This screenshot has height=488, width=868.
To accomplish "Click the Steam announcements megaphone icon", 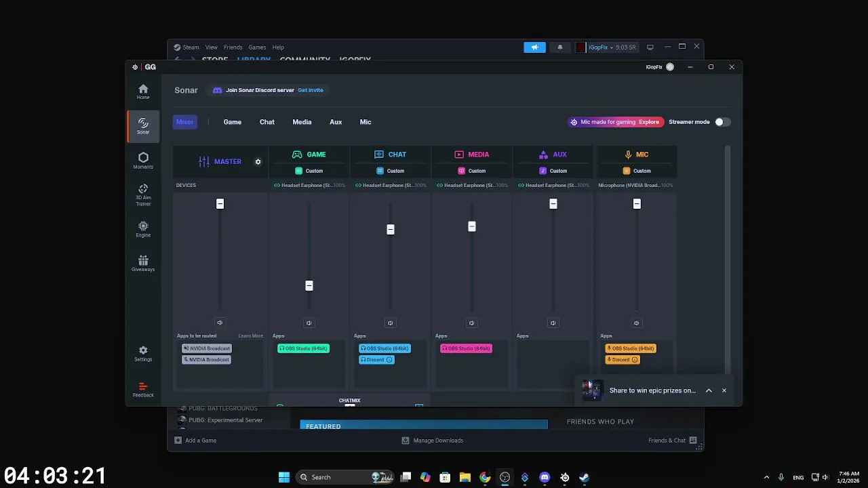I will [534, 47].
